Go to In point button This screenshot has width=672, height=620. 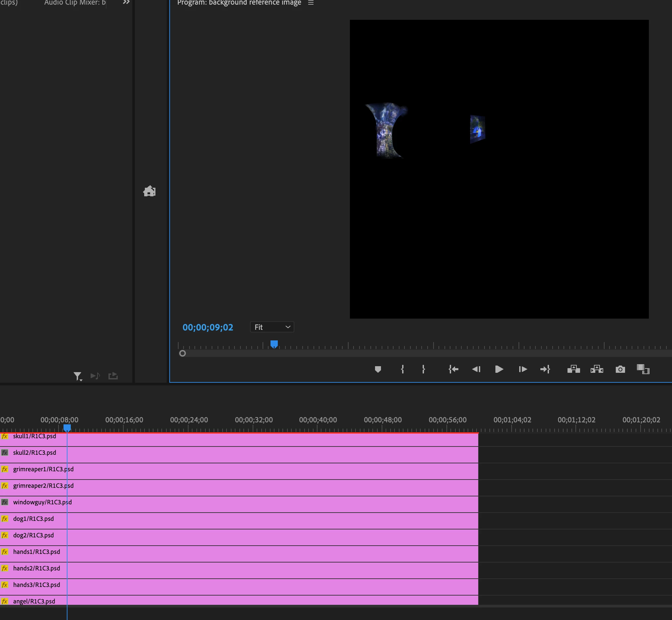[453, 369]
